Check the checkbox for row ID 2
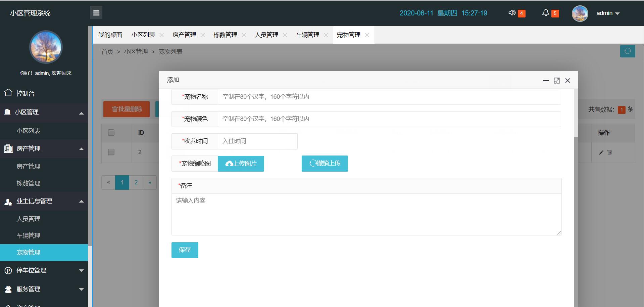Screen dimensions: 644x307 111,152
